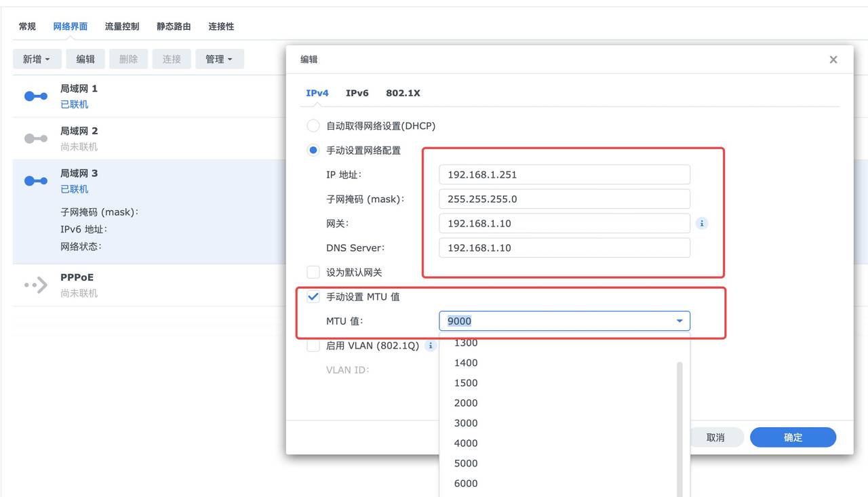Screen dimensions: 868x497
Task: Click the dialog close X icon
Action: tap(833, 59)
